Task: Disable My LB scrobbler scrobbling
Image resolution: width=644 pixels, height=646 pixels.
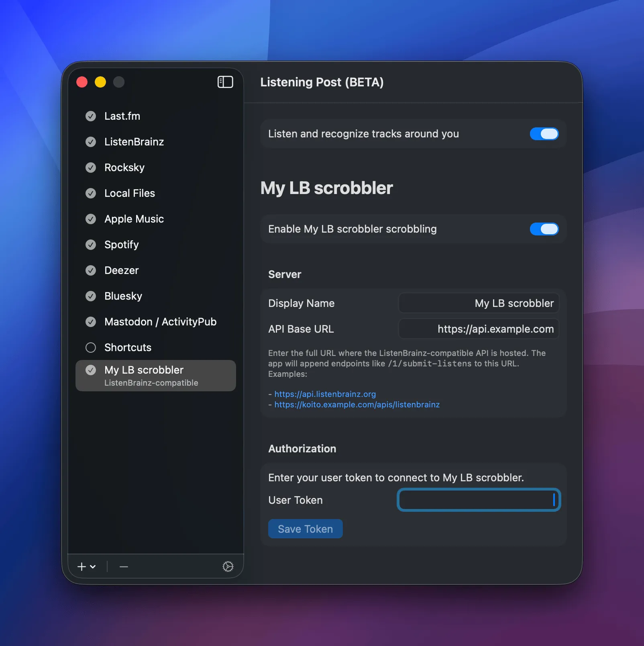Action: click(544, 229)
